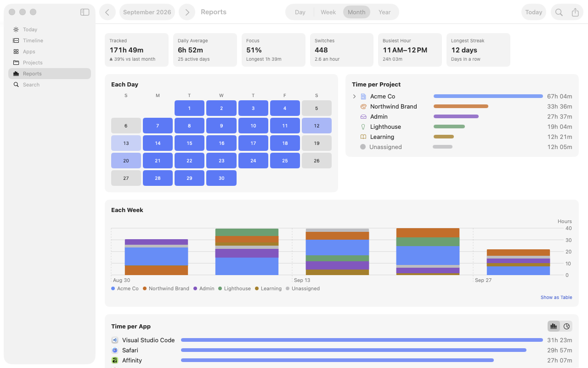Switch to the Day view tab
588x368 pixels.
point(300,12)
